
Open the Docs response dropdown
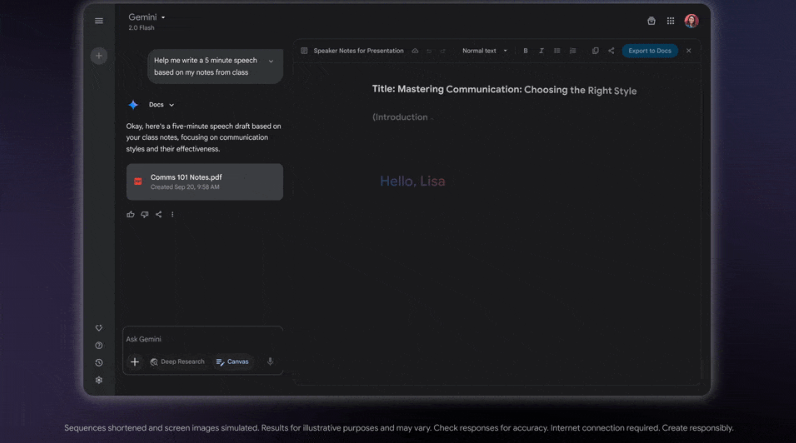pyautogui.click(x=161, y=105)
